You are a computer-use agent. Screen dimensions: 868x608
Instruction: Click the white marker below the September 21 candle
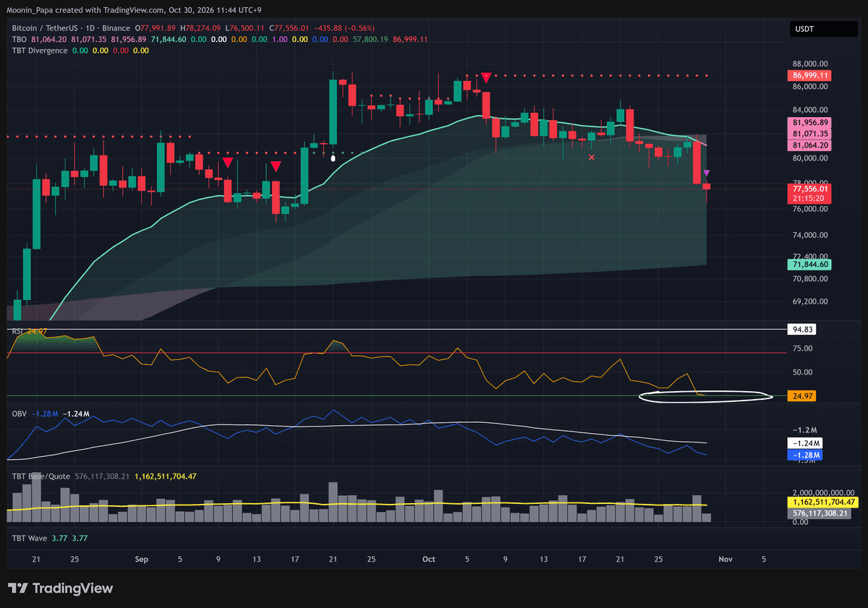(333, 157)
